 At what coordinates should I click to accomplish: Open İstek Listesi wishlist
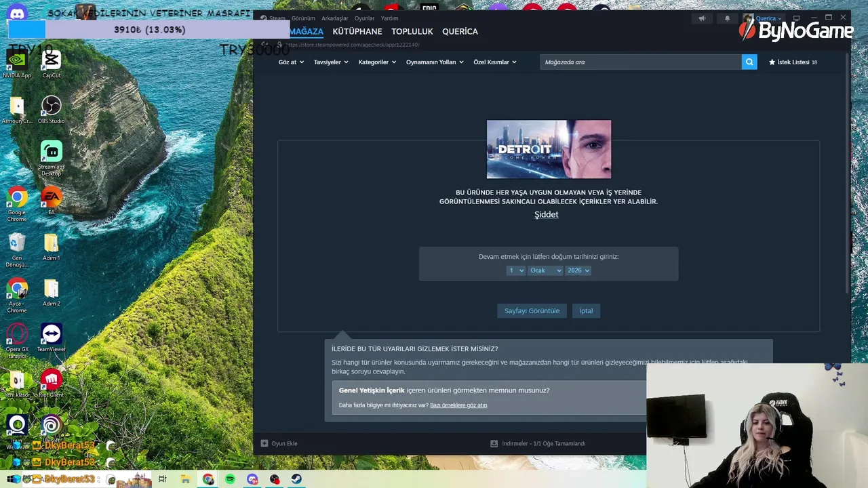pyautogui.click(x=793, y=62)
